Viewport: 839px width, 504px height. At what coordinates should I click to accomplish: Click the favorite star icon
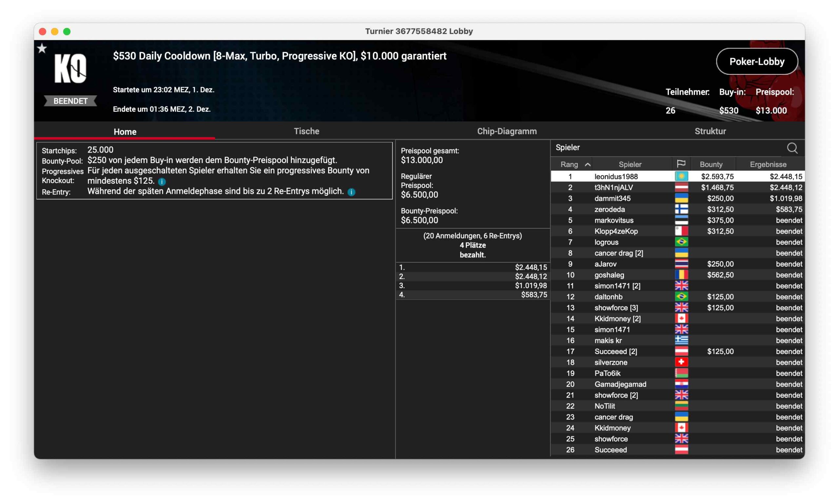(42, 48)
